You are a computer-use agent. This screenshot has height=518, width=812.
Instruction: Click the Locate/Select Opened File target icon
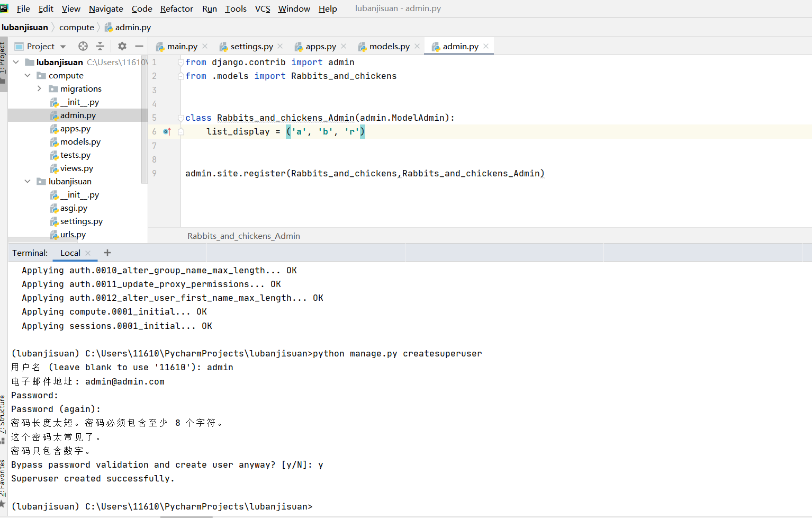click(x=83, y=46)
